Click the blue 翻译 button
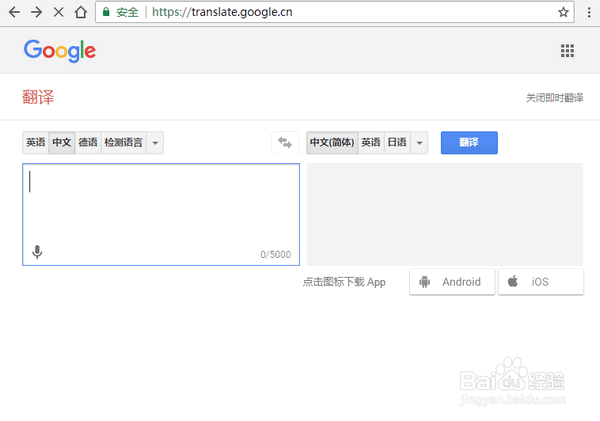 469,142
